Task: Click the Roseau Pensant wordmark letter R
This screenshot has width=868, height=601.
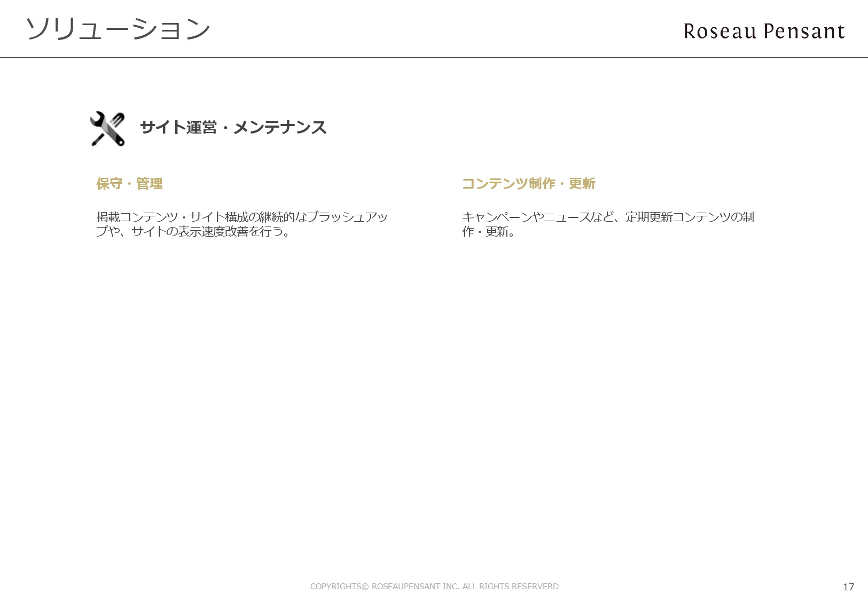Action: 687,32
